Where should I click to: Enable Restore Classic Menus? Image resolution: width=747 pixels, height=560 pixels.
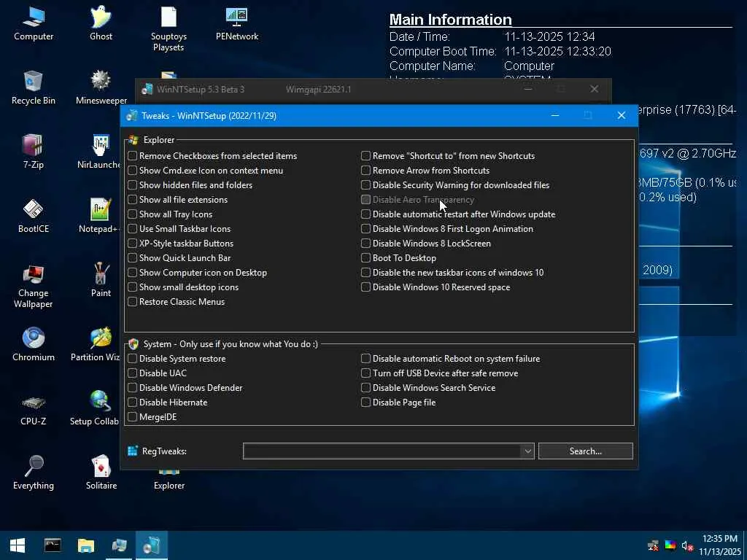[133, 302]
